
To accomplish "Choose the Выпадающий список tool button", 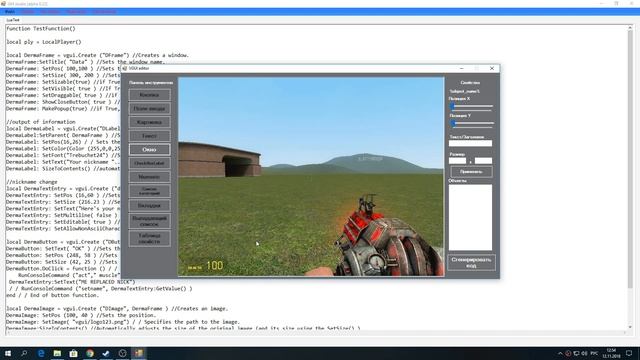I will coord(149,221).
